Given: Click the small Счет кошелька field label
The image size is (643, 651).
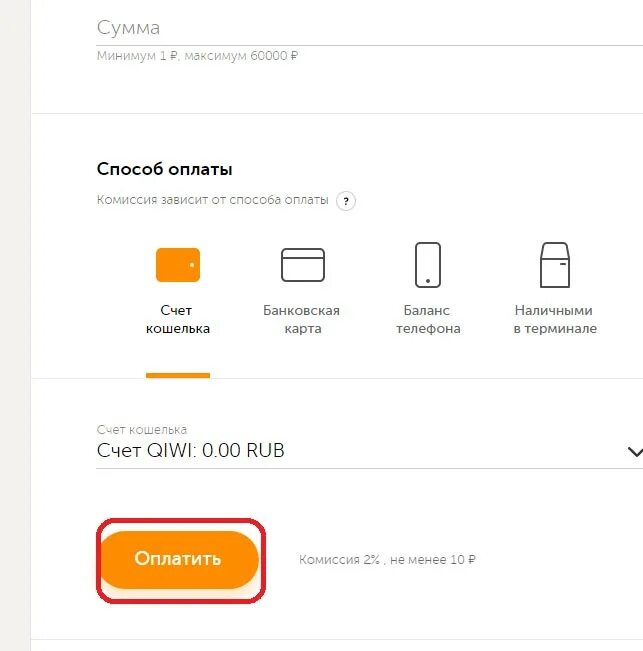Looking at the screenshot, I should [x=142, y=430].
